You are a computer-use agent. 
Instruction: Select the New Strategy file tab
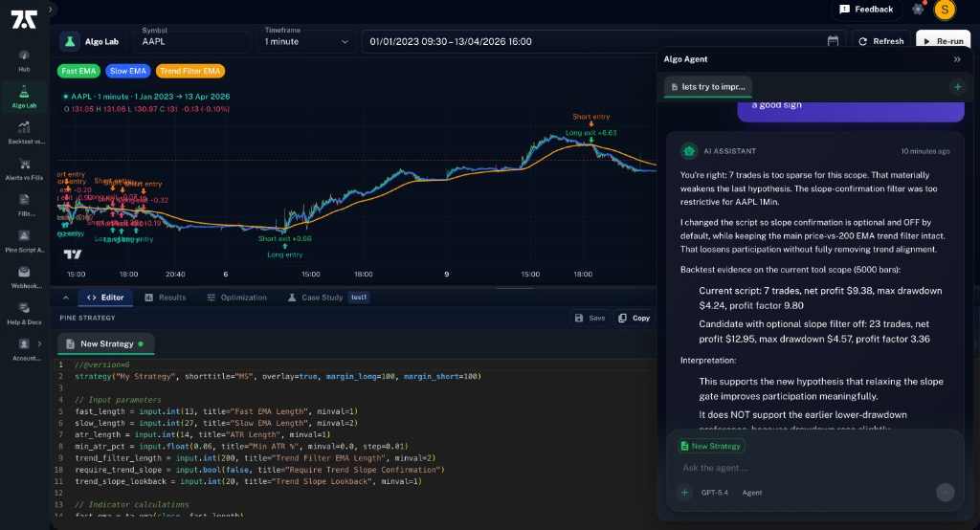pyautogui.click(x=105, y=343)
